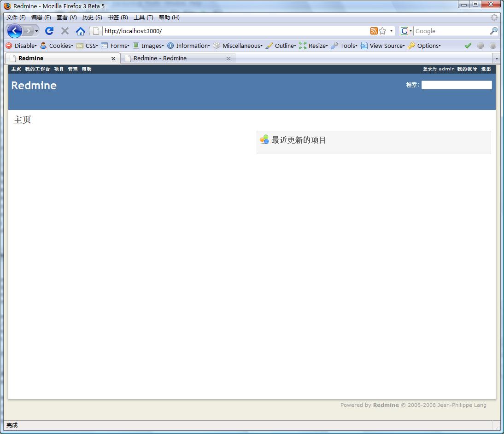Click the Google search box
504x434 pixels.
(x=451, y=31)
